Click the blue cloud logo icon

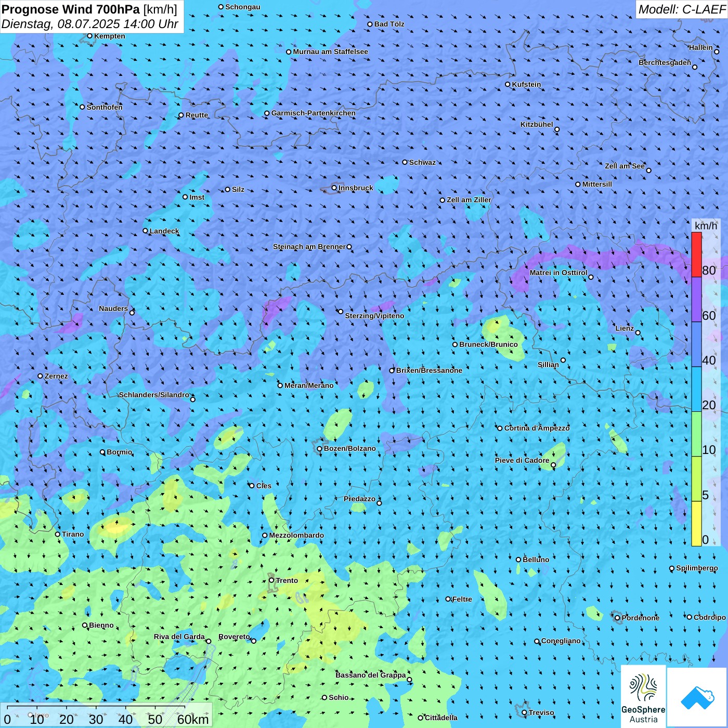pyautogui.click(x=697, y=697)
